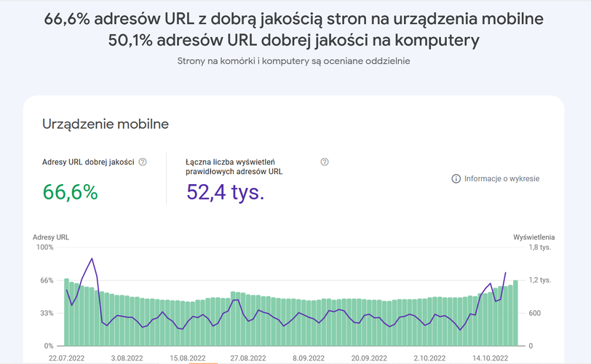Click help icon beside Adresy URL dobrej jakości
The image size is (591, 364).
click(x=143, y=162)
